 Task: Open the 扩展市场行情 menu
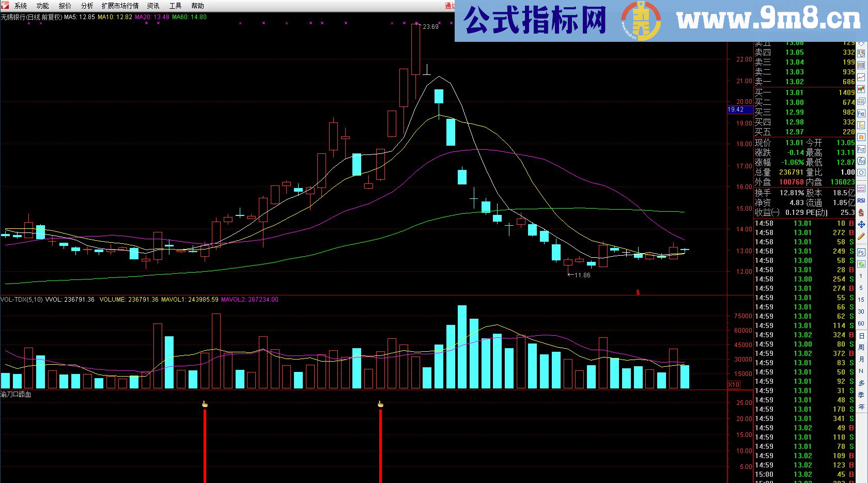point(120,6)
